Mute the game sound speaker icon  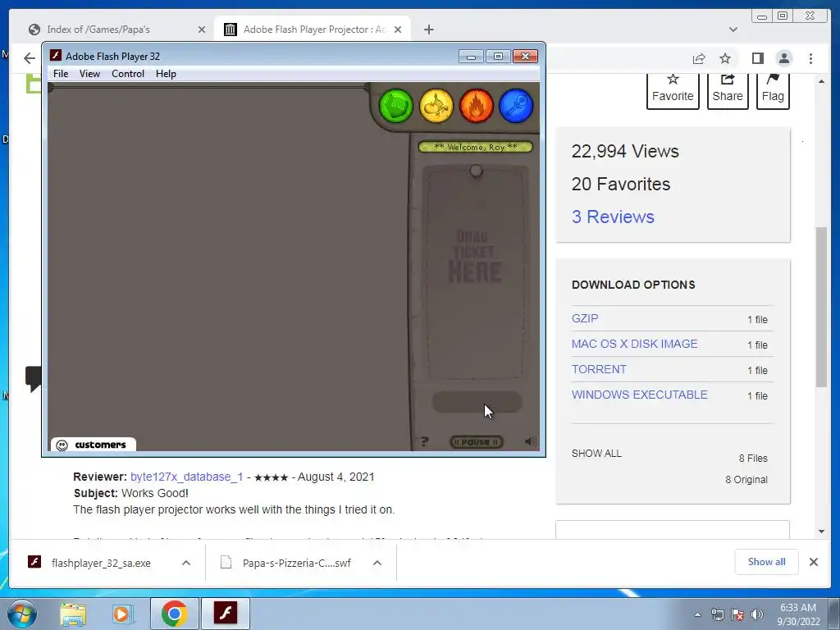[x=531, y=441]
